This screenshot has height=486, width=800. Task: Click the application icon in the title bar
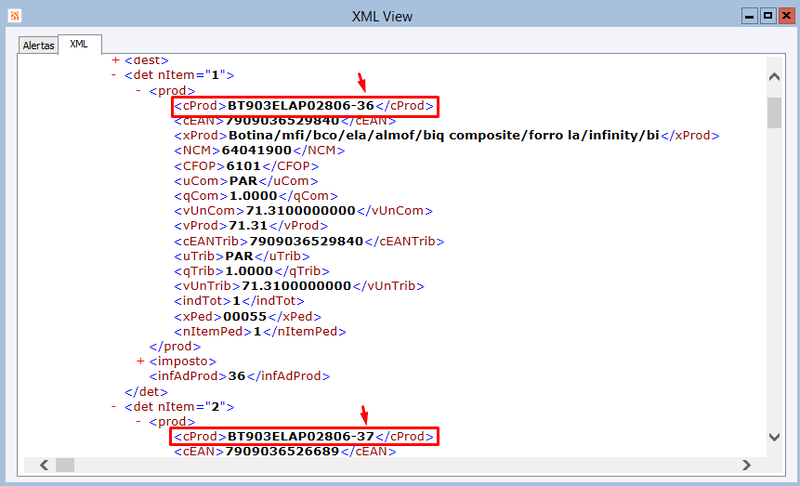(14, 16)
